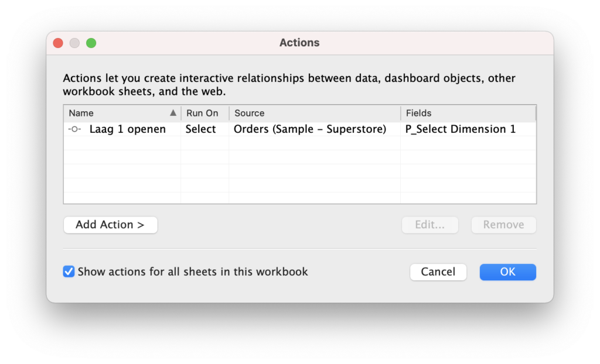600x364 pixels.
Task: Toggle Show actions for all sheets checkbox
Action: [x=69, y=272]
